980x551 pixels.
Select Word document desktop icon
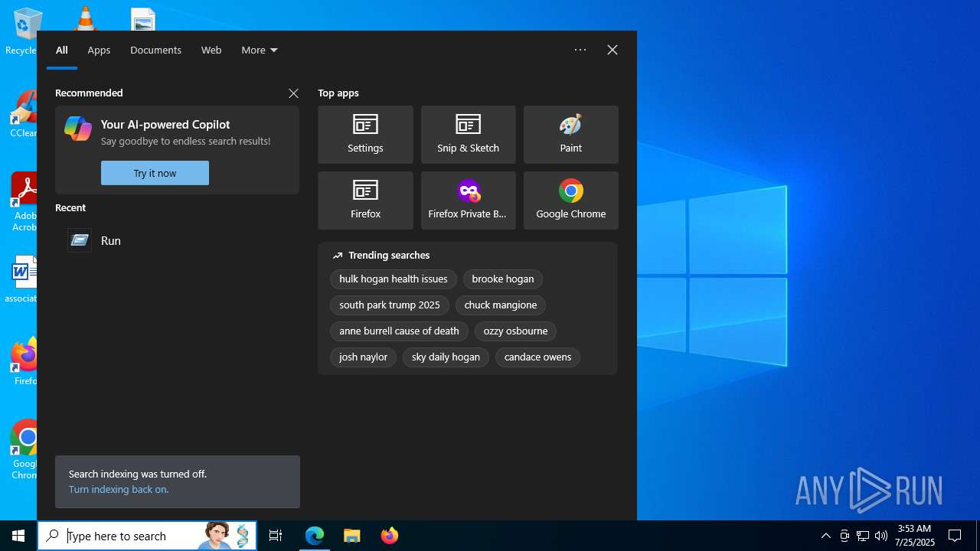(23, 279)
